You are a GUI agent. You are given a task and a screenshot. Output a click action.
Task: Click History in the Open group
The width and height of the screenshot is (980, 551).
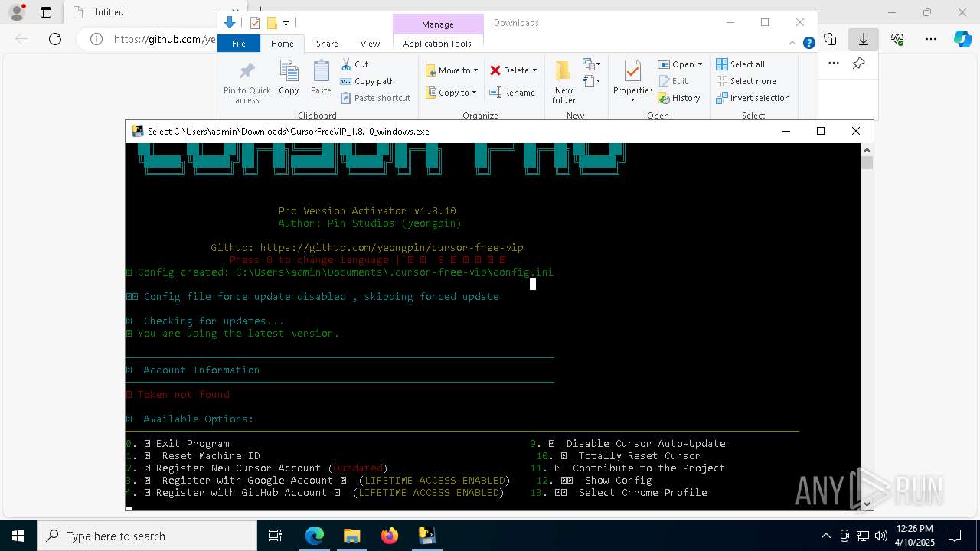[x=679, y=98]
